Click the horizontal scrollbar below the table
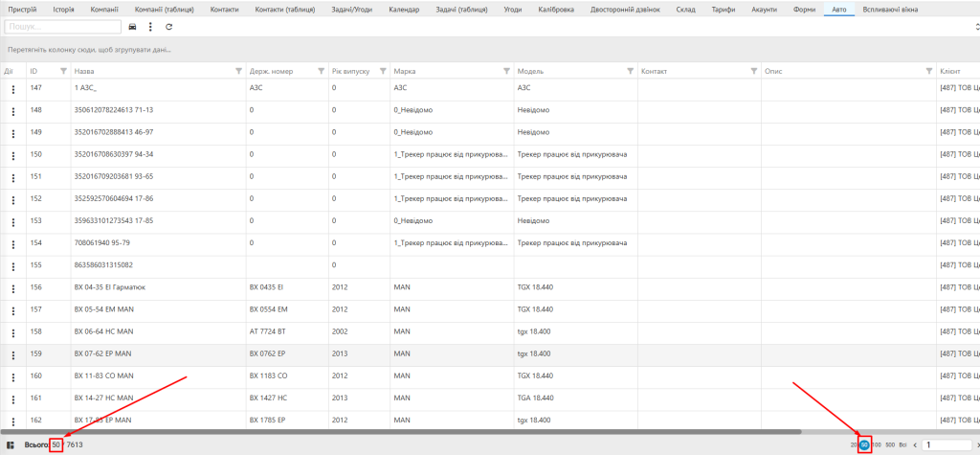The image size is (980, 455). [401, 431]
